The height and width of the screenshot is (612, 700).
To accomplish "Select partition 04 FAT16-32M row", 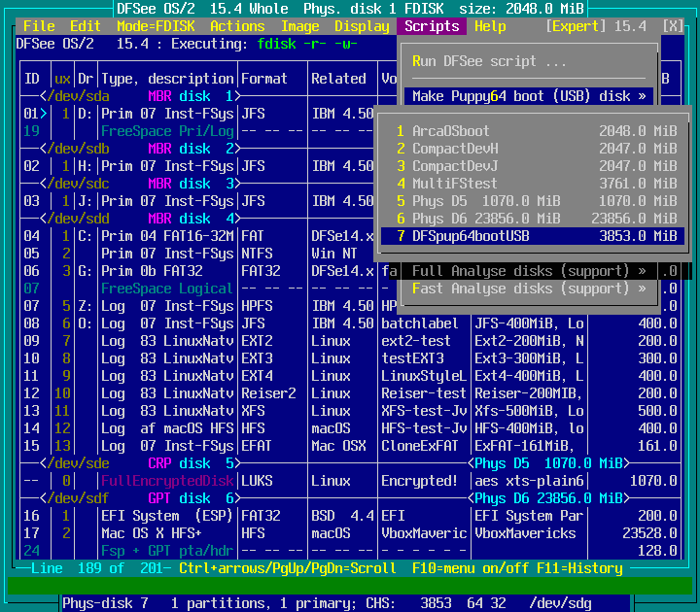I will tap(167, 236).
